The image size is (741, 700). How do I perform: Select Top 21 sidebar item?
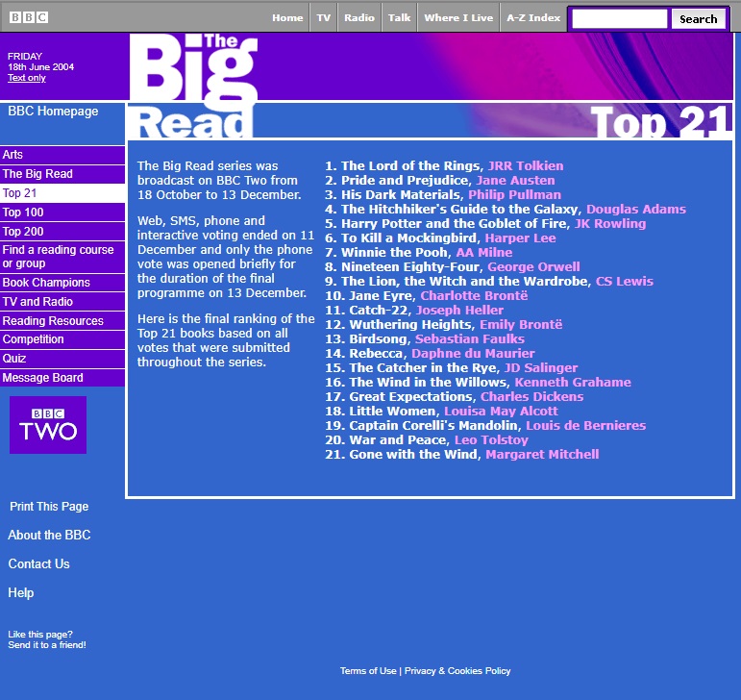point(62,193)
